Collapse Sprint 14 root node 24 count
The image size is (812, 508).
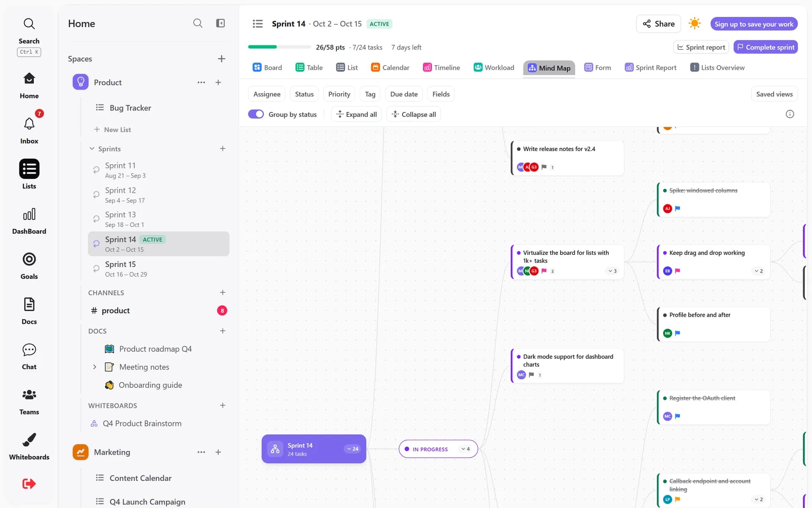click(353, 449)
